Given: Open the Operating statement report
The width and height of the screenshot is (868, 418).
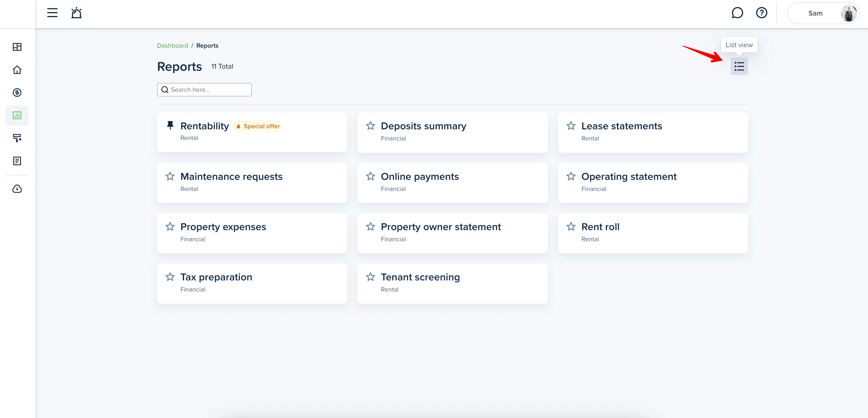Looking at the screenshot, I should coord(653,183).
